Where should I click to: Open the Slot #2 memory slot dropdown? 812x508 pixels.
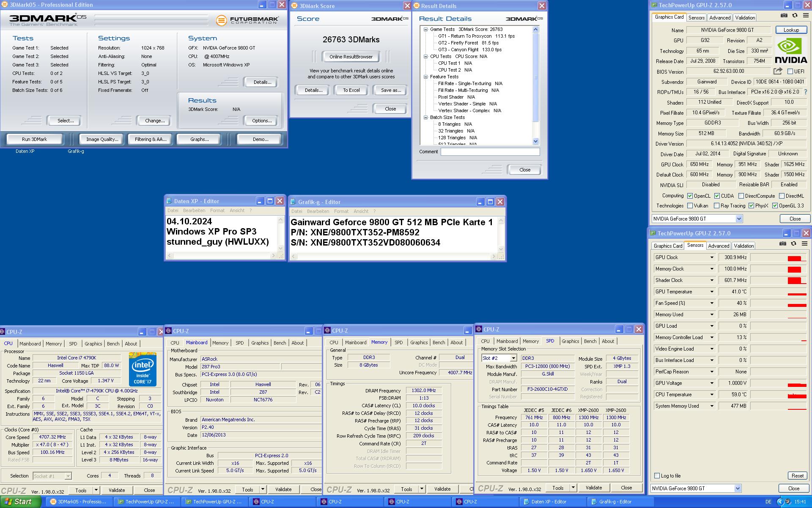pyautogui.click(x=513, y=358)
